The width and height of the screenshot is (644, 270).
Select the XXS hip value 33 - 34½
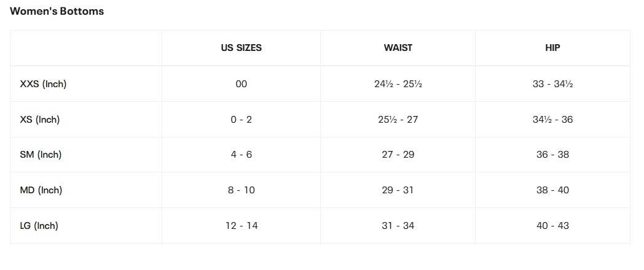[552, 84]
